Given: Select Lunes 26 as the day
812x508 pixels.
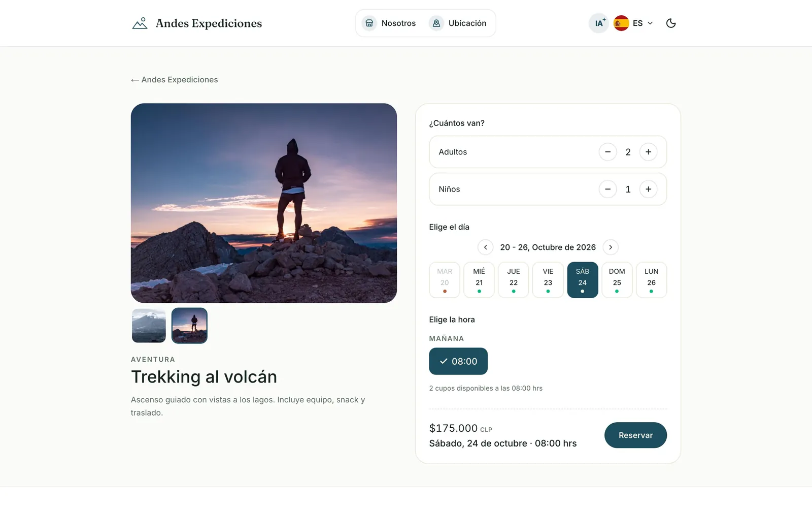Looking at the screenshot, I should (x=652, y=280).
